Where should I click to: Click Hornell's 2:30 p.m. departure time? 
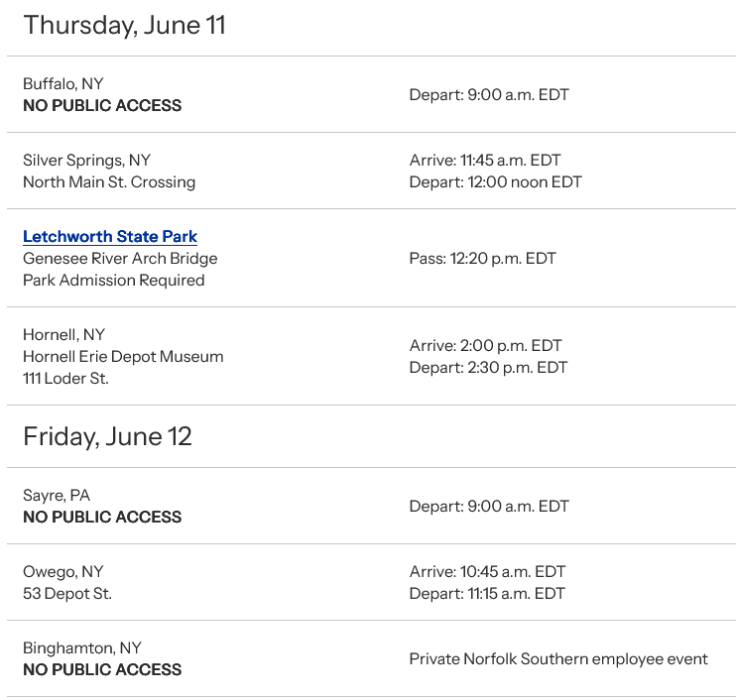488,368
